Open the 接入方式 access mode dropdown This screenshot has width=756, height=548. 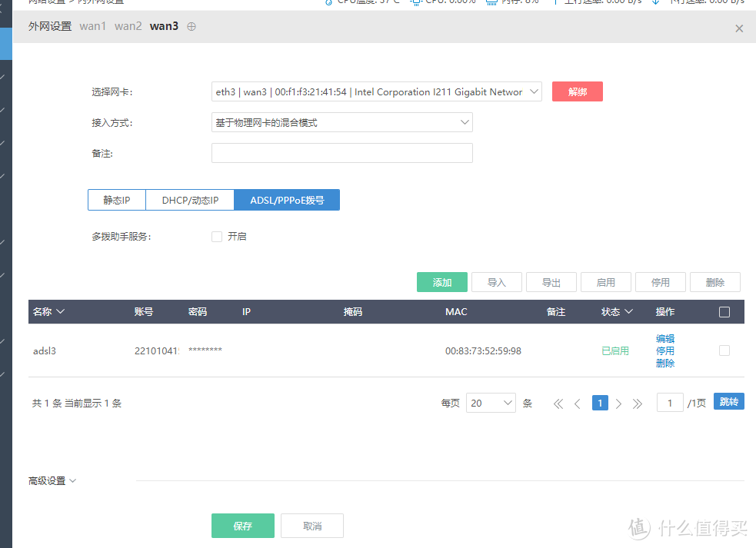pyautogui.click(x=341, y=122)
